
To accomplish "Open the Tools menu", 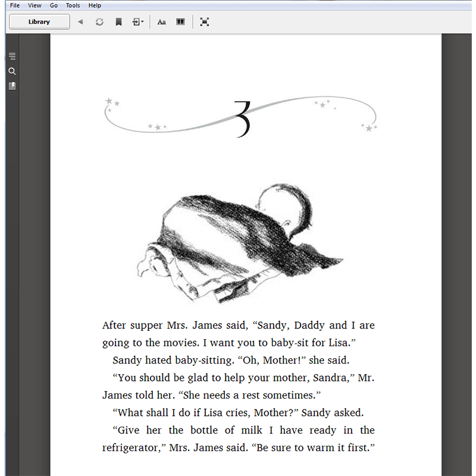I will click(73, 5).
